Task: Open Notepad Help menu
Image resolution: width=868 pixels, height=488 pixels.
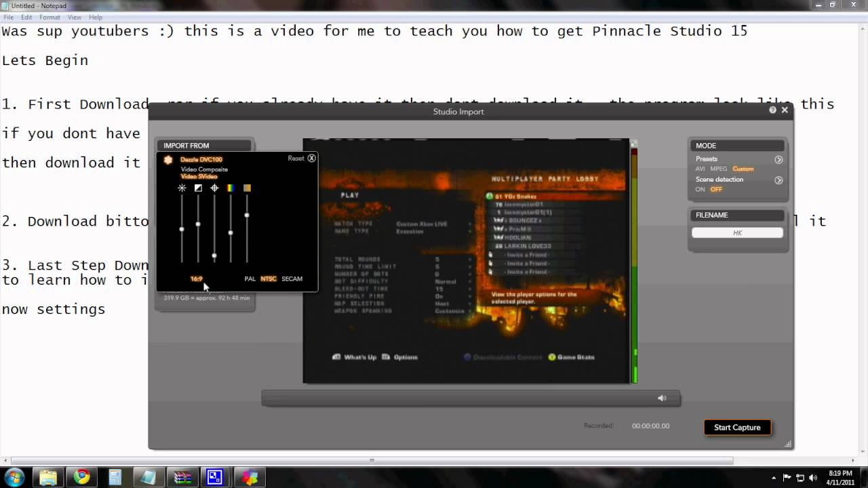Action: 96,17
